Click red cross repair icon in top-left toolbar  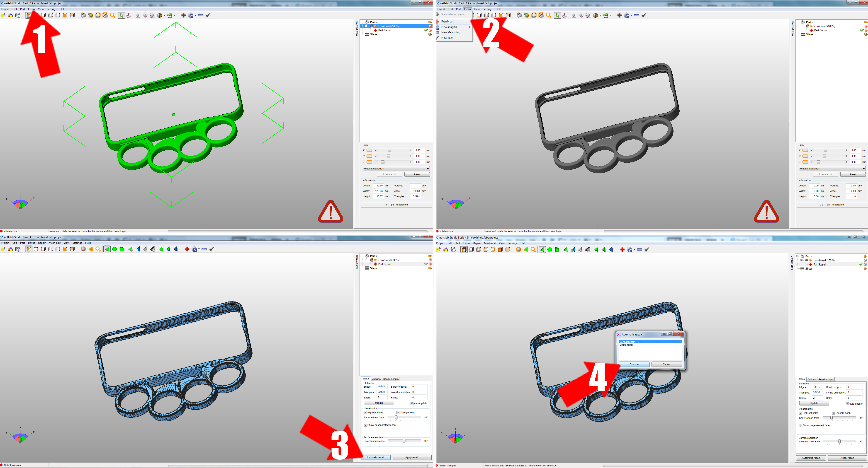(183, 15)
